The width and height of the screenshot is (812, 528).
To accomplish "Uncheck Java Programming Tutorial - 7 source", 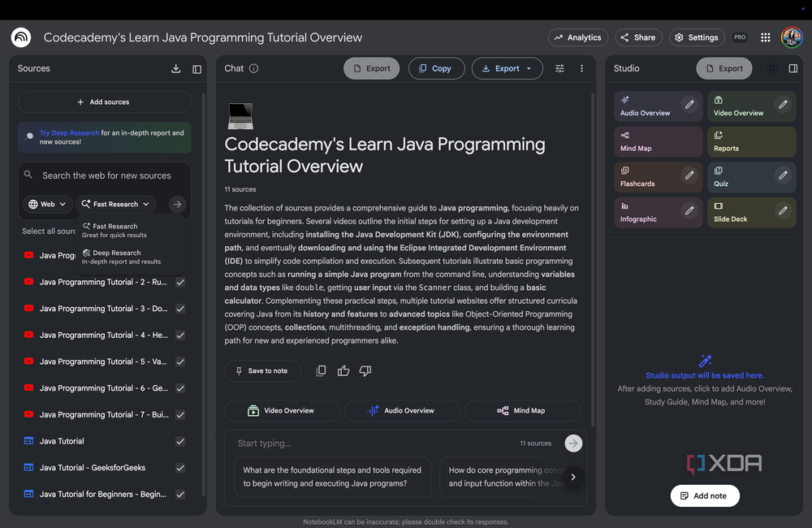I will click(x=180, y=414).
